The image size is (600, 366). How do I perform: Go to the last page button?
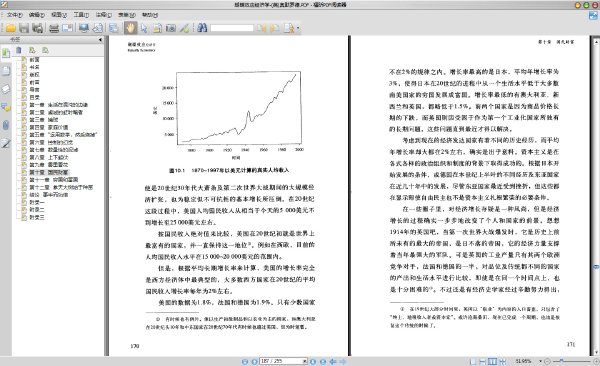(323, 361)
